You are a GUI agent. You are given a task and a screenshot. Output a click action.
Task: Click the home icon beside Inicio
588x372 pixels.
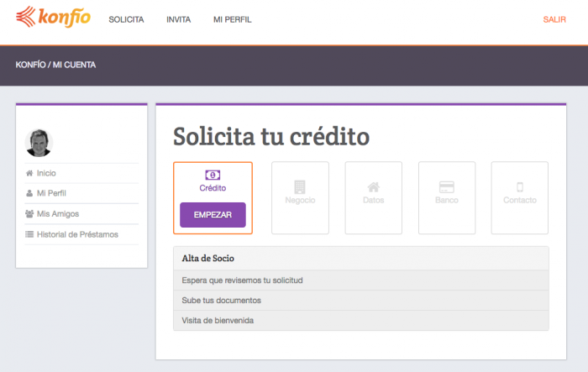(29, 173)
